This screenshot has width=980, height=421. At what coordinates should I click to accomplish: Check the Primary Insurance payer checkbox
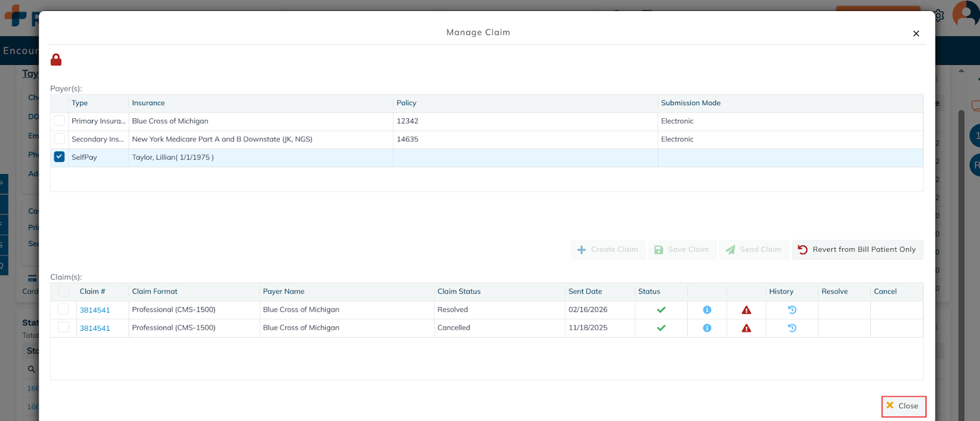[59, 121]
